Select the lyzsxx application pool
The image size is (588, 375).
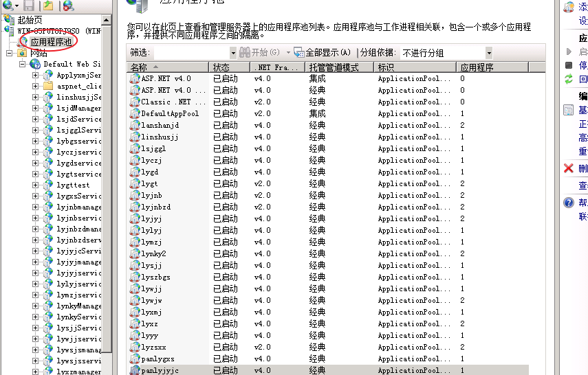328,348
